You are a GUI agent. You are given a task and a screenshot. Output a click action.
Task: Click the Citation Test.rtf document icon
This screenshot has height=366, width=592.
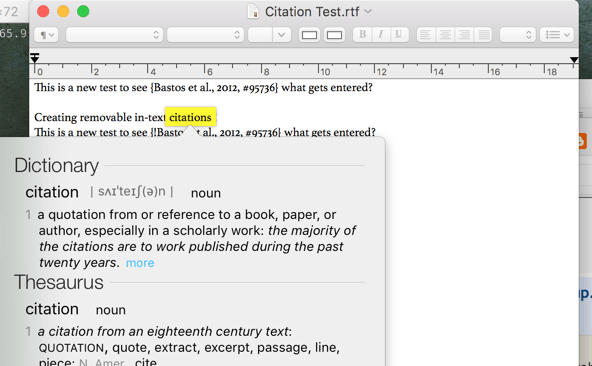click(x=253, y=11)
